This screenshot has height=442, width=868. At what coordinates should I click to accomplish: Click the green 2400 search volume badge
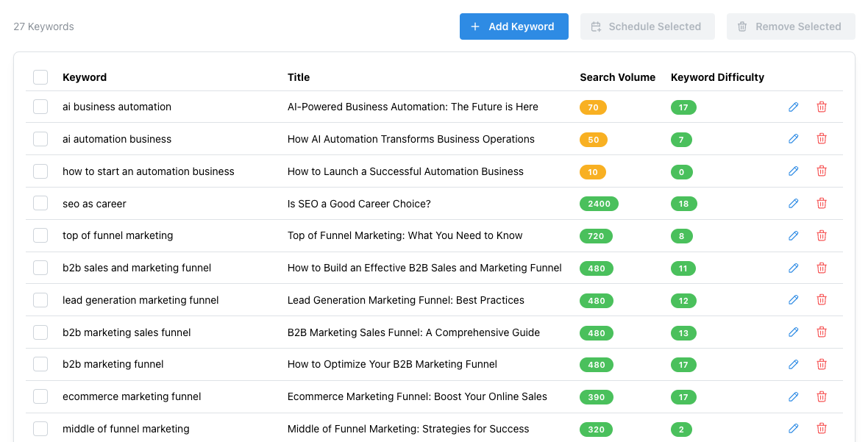(x=599, y=203)
